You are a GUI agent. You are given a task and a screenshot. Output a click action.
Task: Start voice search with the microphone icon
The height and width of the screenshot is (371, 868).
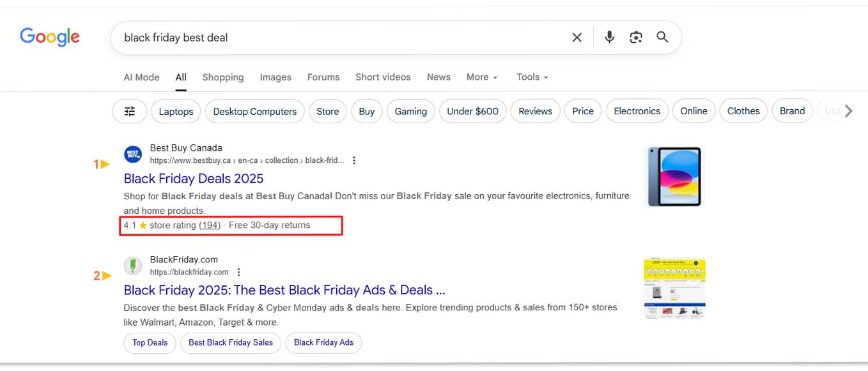[x=609, y=38]
